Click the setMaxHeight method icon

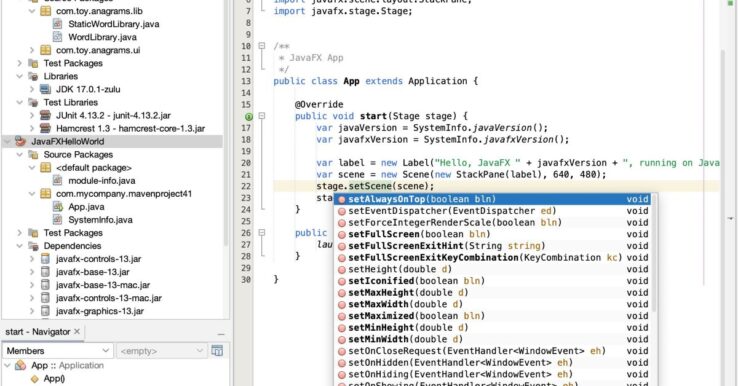coord(342,293)
